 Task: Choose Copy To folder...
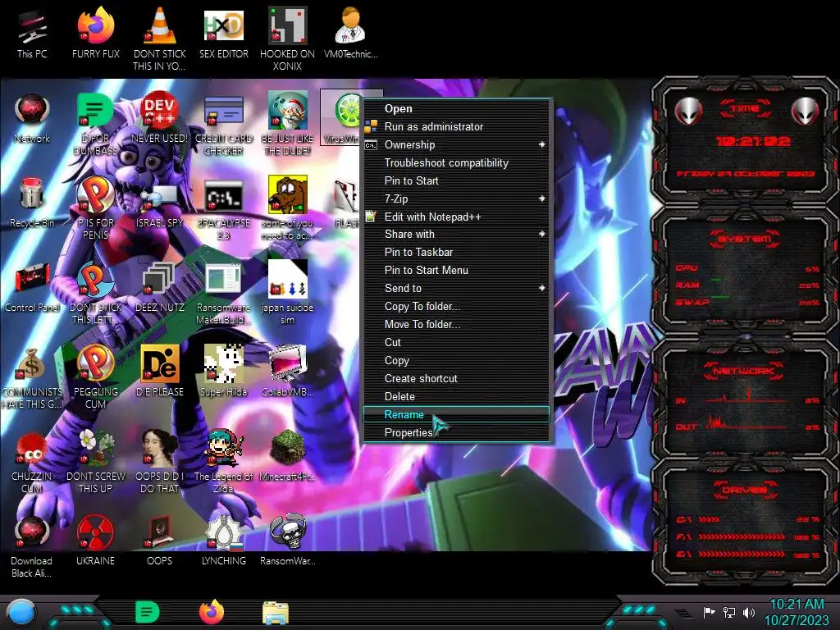(456, 307)
